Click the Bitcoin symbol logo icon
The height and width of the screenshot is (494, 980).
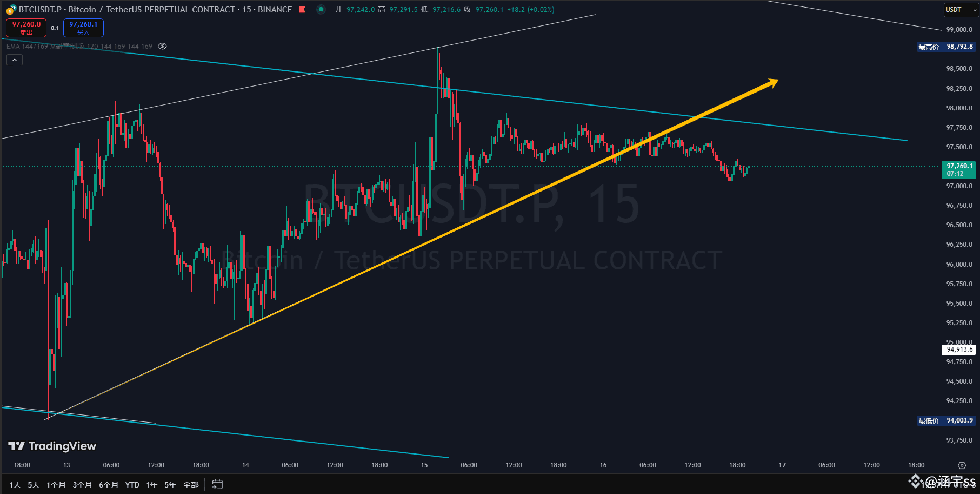coord(10,9)
